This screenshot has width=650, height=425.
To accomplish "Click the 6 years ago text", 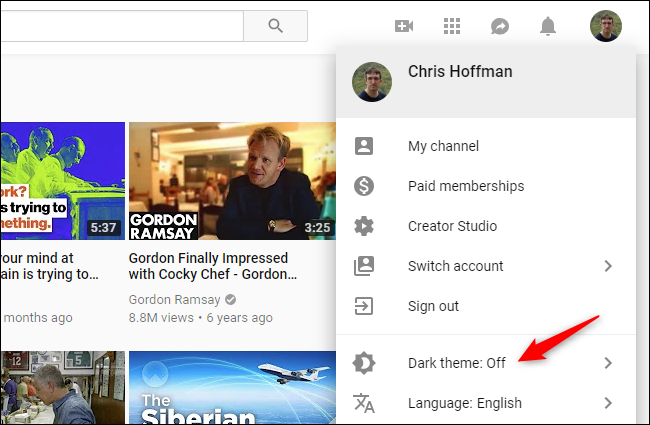I will tap(240, 318).
